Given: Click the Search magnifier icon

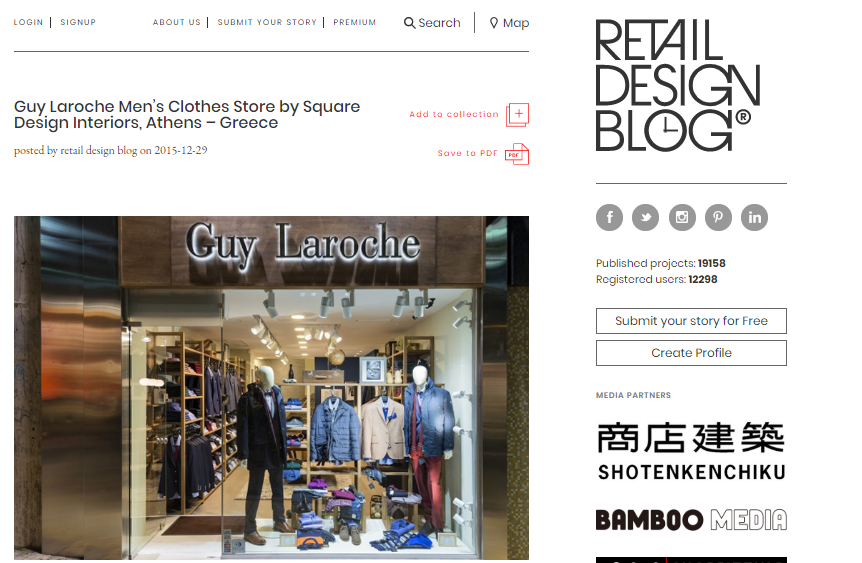Looking at the screenshot, I should point(410,23).
